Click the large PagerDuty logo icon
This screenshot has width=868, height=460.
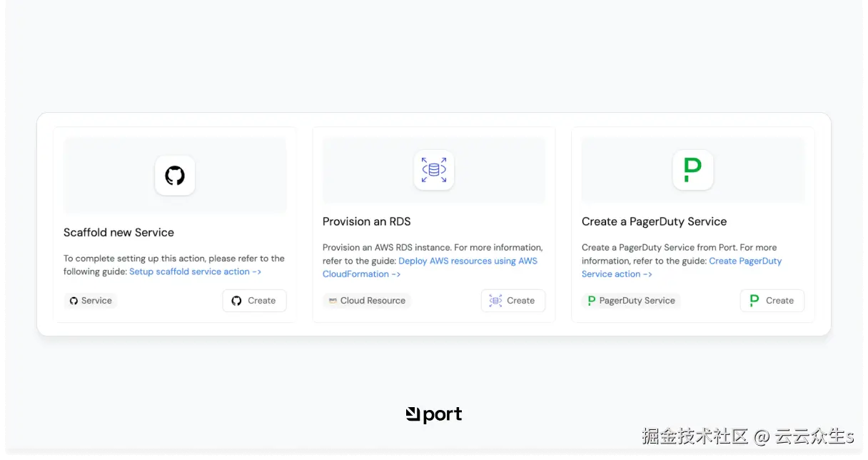693,170
